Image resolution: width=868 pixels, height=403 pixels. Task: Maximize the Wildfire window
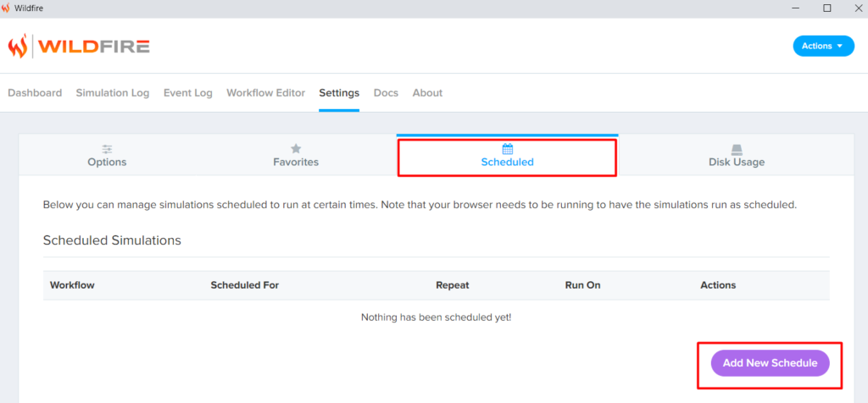pos(827,8)
